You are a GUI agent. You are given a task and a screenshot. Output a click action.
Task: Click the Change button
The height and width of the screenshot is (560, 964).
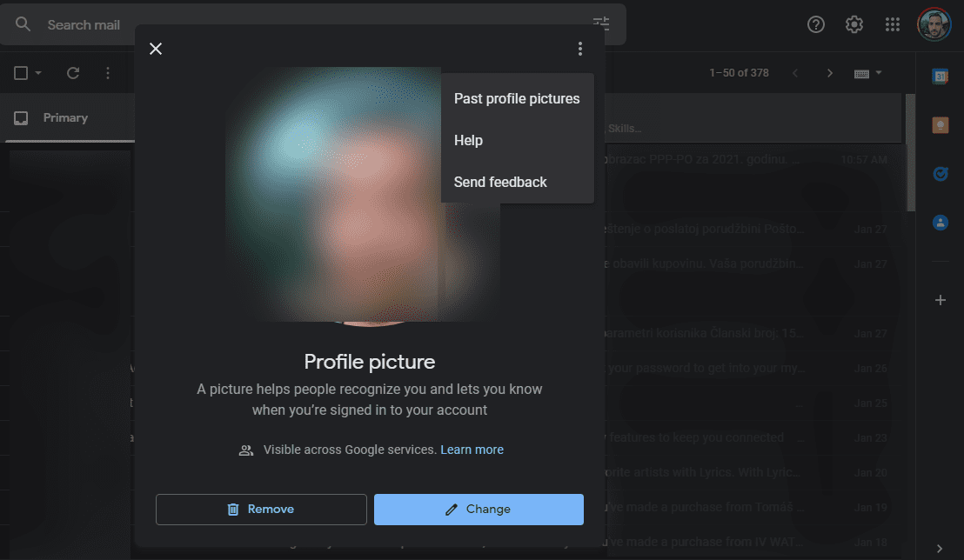[479, 509]
